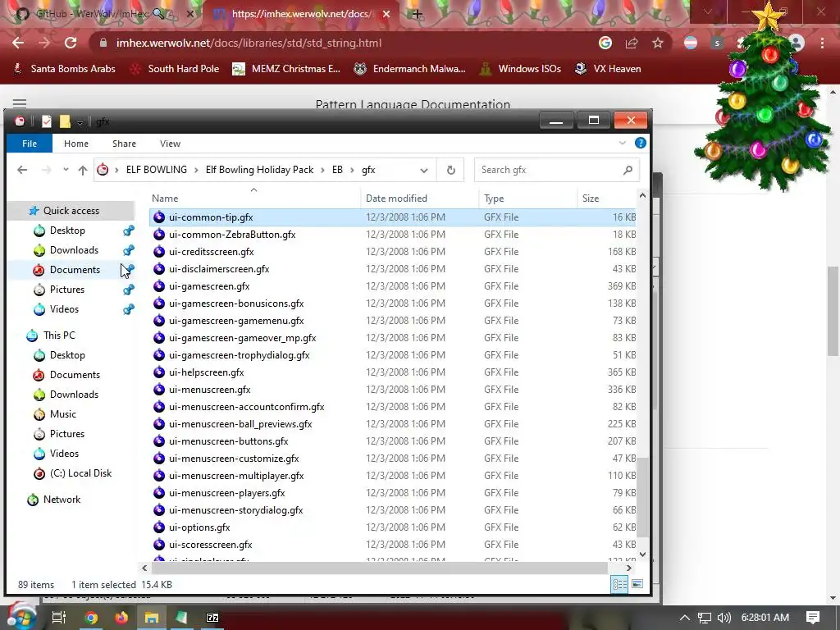Open (C:) Local Disk in sidebar
This screenshot has height=630, width=840.
coord(80,473)
